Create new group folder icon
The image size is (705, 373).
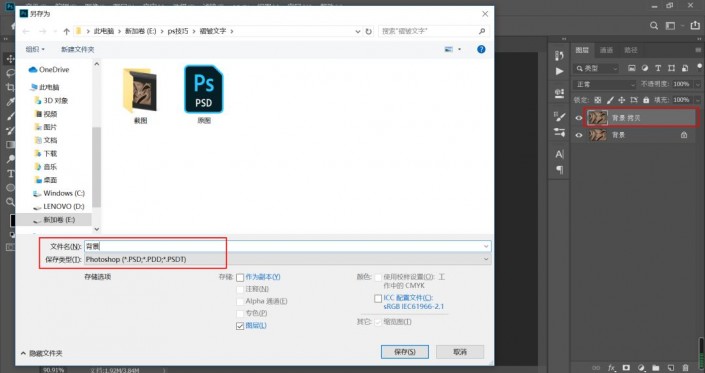click(656, 368)
